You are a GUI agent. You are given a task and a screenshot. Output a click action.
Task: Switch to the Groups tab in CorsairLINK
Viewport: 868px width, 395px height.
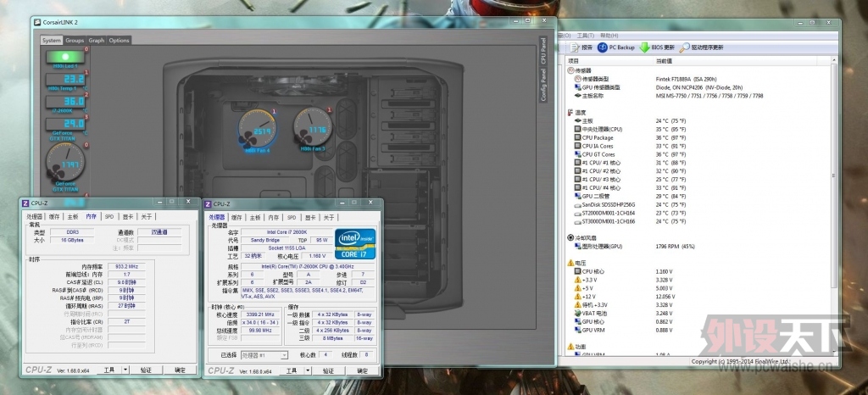click(x=75, y=41)
